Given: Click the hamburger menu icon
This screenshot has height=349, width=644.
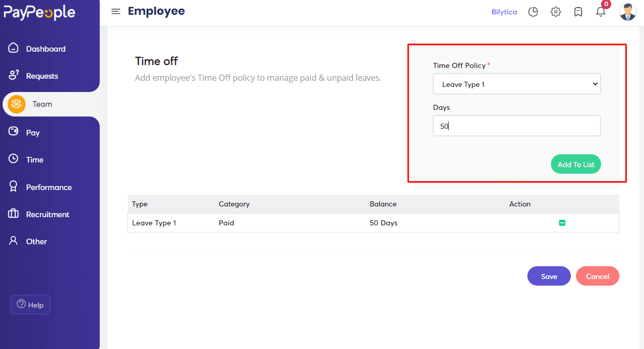Looking at the screenshot, I should tap(116, 11).
